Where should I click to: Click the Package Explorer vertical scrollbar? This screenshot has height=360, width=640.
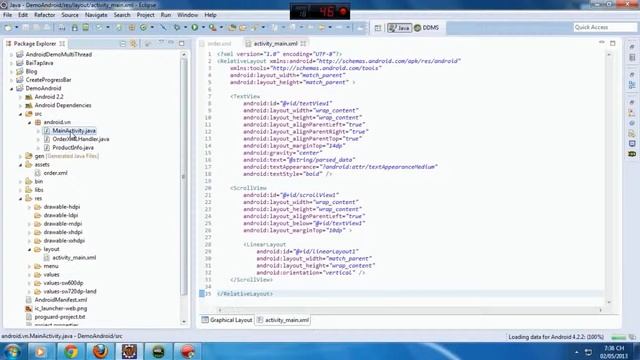click(x=184, y=188)
